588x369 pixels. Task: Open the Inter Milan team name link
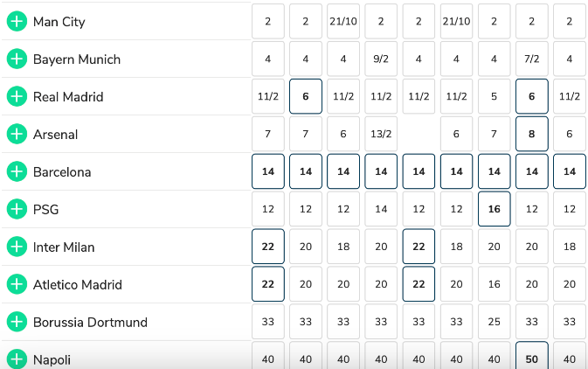click(x=64, y=247)
